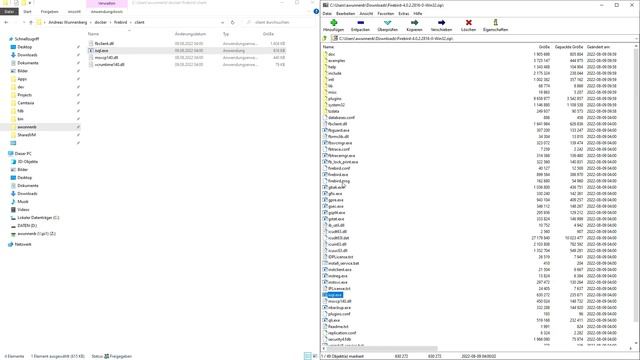
Task: Open the Freigeben ribbon tab in Explorer
Action: tap(49, 11)
